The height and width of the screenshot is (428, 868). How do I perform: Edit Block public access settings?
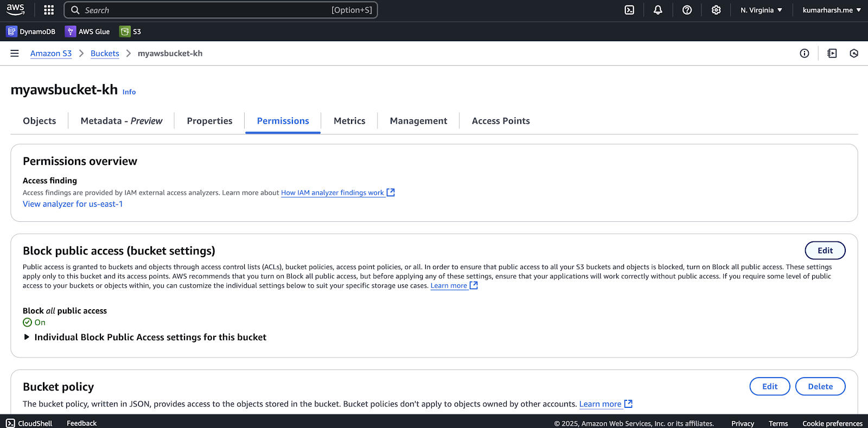825,251
